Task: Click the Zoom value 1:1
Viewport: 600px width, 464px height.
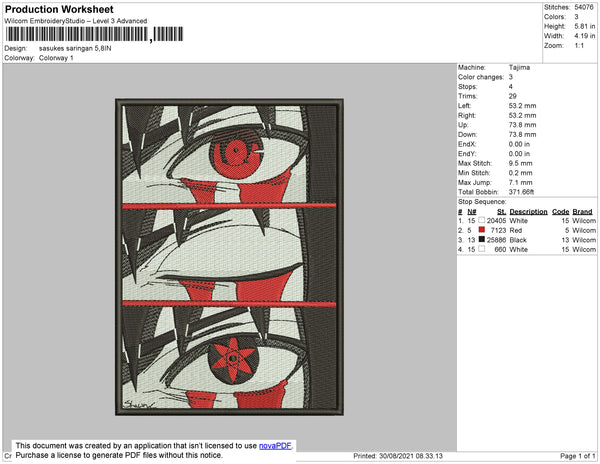Action: 579,46
